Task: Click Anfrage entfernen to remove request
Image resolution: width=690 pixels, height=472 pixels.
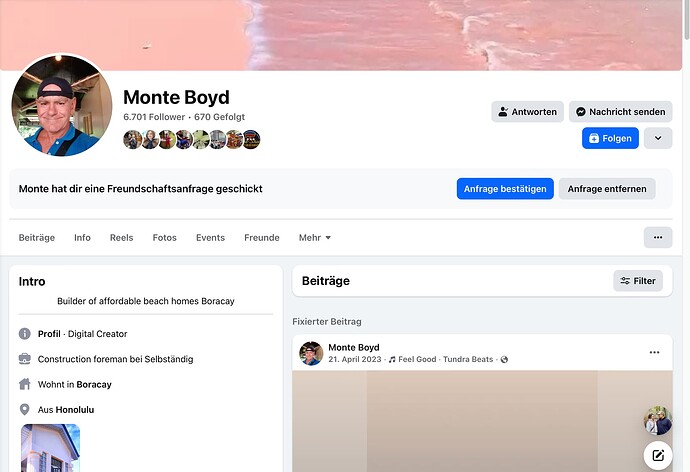Action: tap(607, 189)
